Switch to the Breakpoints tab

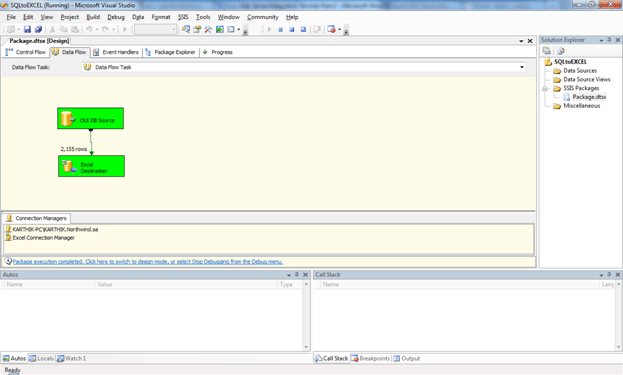pos(371,358)
